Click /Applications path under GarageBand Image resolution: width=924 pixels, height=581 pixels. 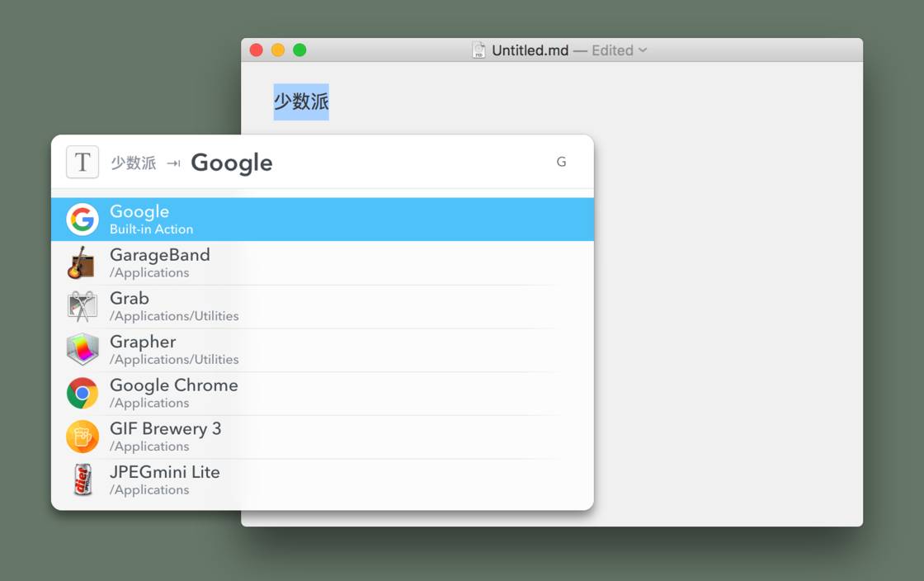tap(149, 273)
